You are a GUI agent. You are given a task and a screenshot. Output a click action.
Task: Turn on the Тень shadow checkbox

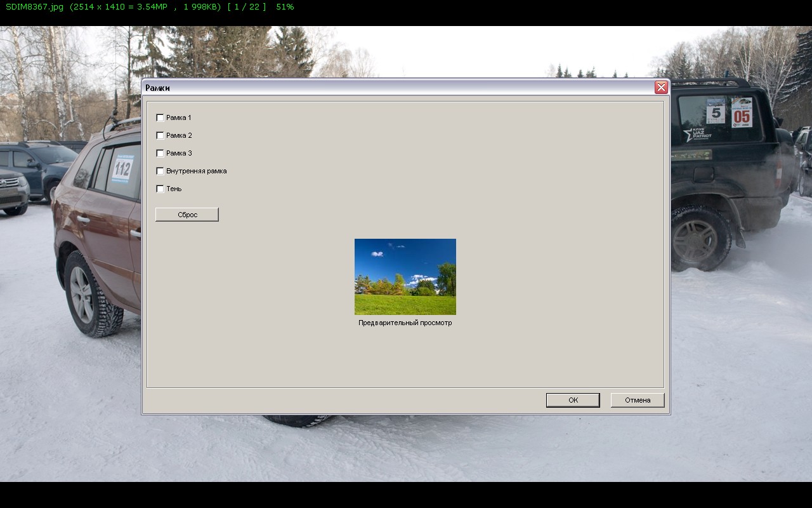(160, 189)
